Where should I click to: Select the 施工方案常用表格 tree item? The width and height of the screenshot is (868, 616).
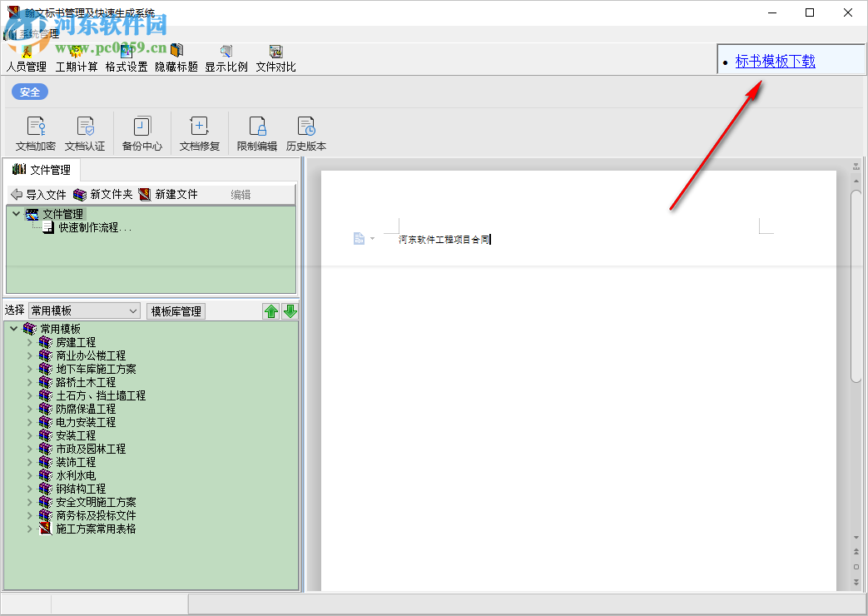click(96, 529)
